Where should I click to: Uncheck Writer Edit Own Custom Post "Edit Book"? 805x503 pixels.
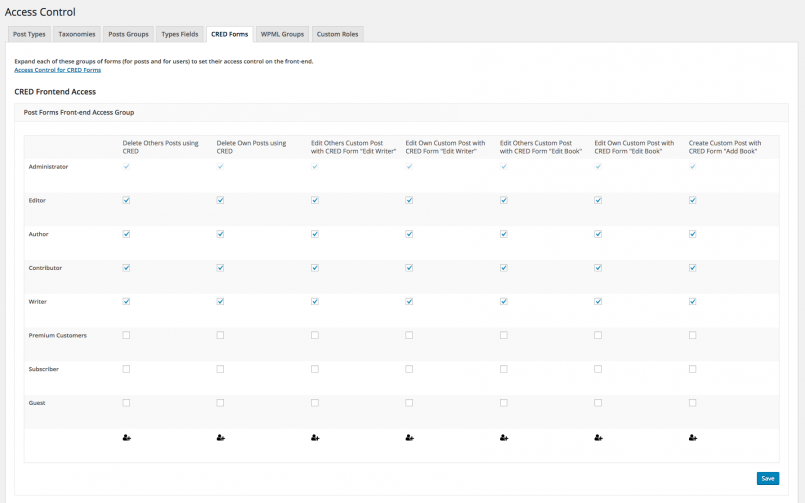pos(598,302)
